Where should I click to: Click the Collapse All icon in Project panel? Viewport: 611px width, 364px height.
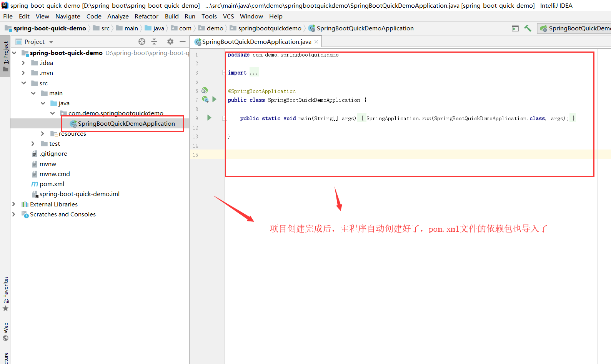tap(154, 42)
